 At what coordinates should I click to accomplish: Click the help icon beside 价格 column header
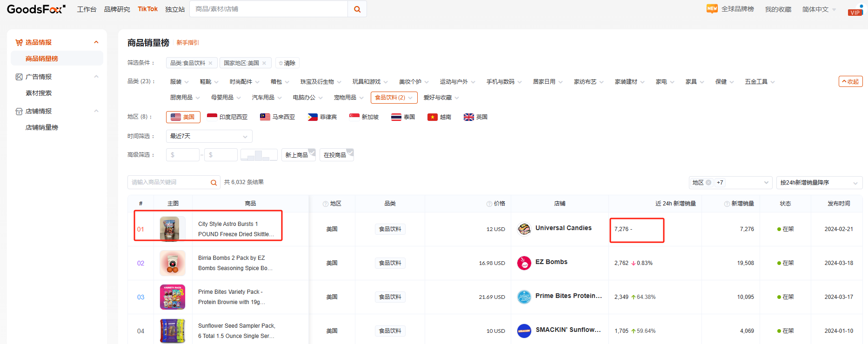pos(489,204)
